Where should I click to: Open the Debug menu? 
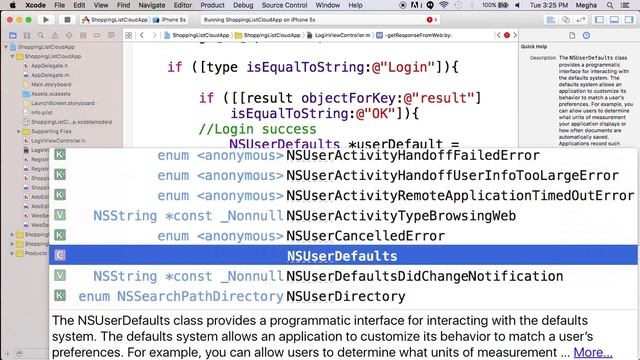click(x=243, y=5)
